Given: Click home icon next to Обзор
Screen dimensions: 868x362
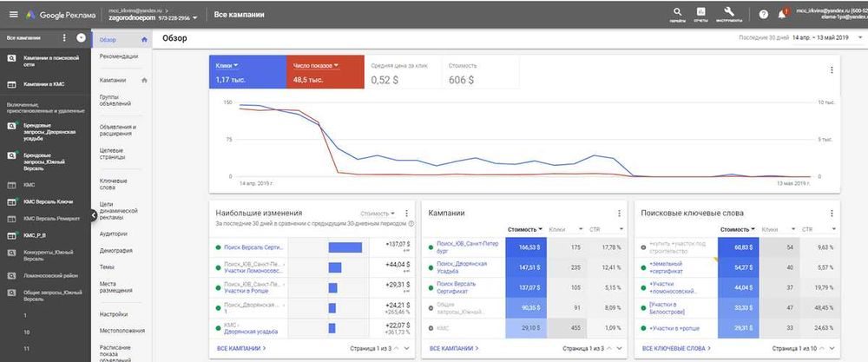Looking at the screenshot, I should [144, 40].
